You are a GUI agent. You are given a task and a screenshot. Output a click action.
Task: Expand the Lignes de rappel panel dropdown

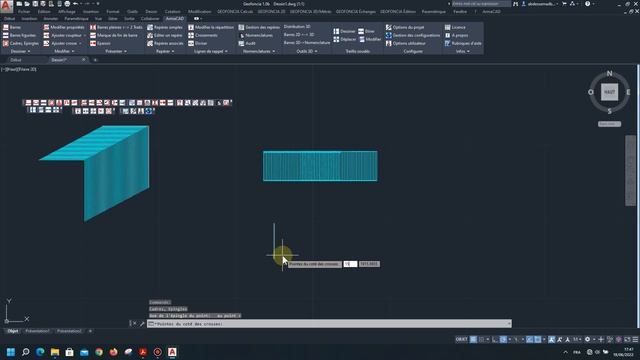(x=211, y=51)
